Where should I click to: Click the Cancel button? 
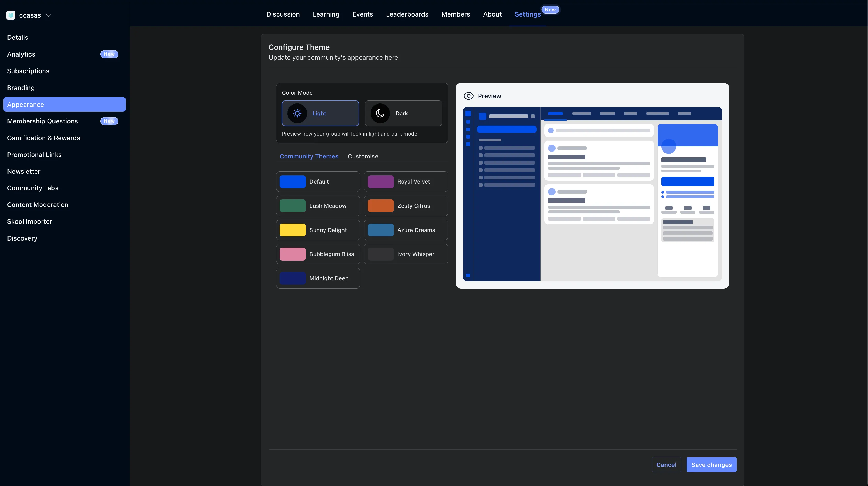pyautogui.click(x=666, y=465)
